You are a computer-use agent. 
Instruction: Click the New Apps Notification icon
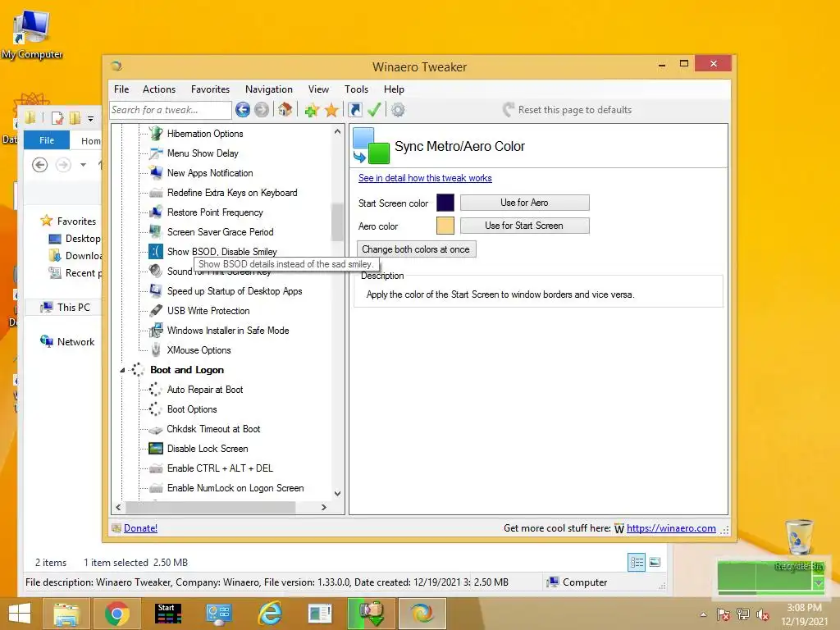[x=156, y=172]
